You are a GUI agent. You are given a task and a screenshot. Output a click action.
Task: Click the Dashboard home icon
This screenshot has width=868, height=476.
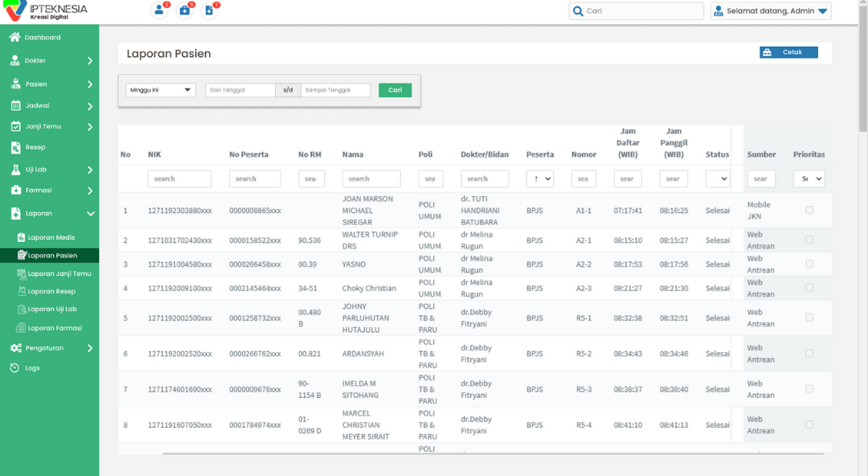click(14, 37)
